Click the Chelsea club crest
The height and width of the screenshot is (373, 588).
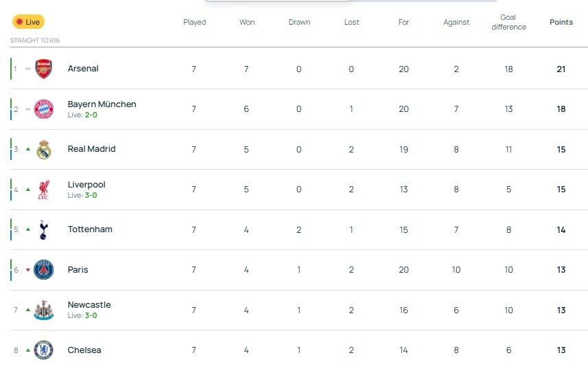(x=43, y=350)
